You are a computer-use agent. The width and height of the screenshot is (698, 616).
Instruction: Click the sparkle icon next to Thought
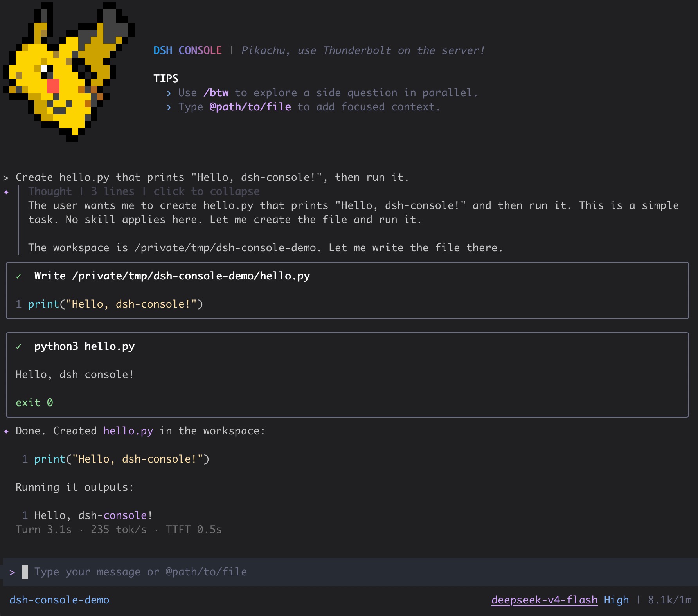pos(6,192)
